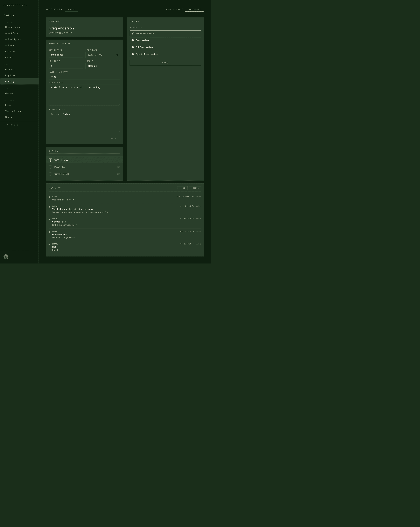Select the Off Farm Waiver option
The image size is (420, 527).
(133, 47)
